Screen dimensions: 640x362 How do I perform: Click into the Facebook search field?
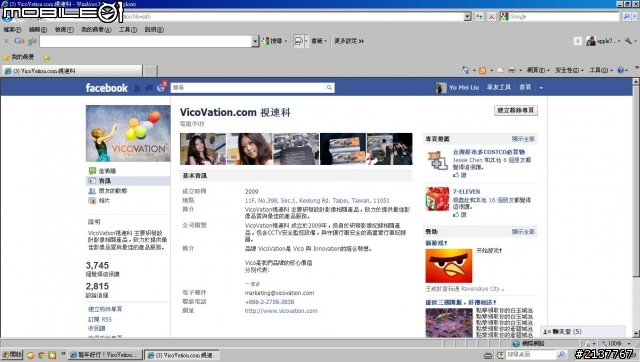[x=248, y=88]
